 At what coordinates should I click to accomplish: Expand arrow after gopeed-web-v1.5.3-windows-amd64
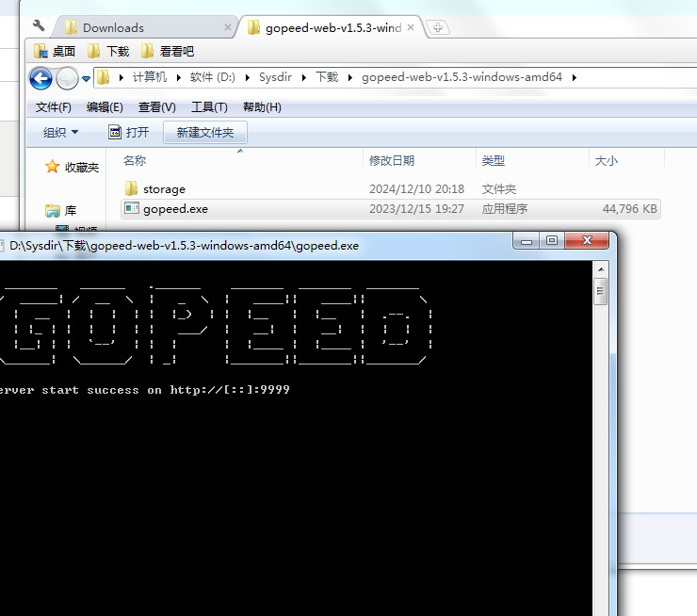click(575, 78)
